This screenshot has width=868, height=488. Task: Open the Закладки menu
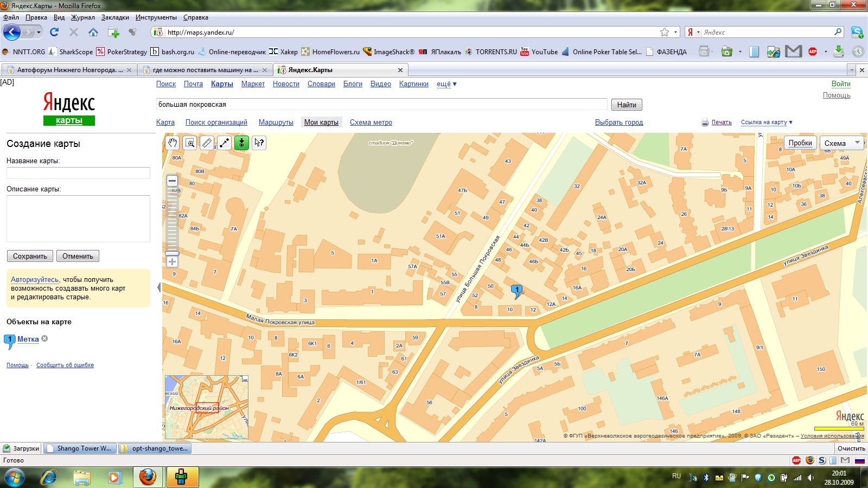click(x=115, y=17)
